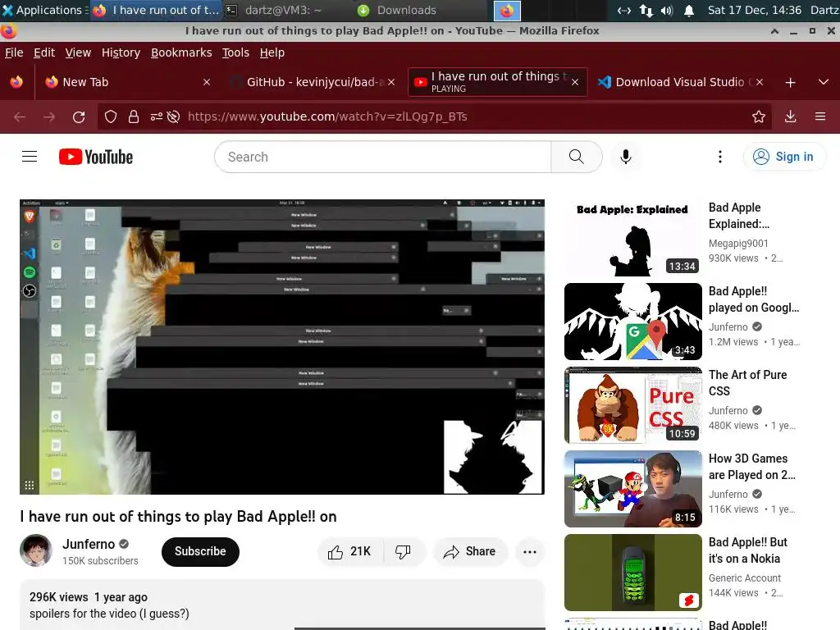Open the Bookmarks menu
840x630 pixels.
(181, 52)
